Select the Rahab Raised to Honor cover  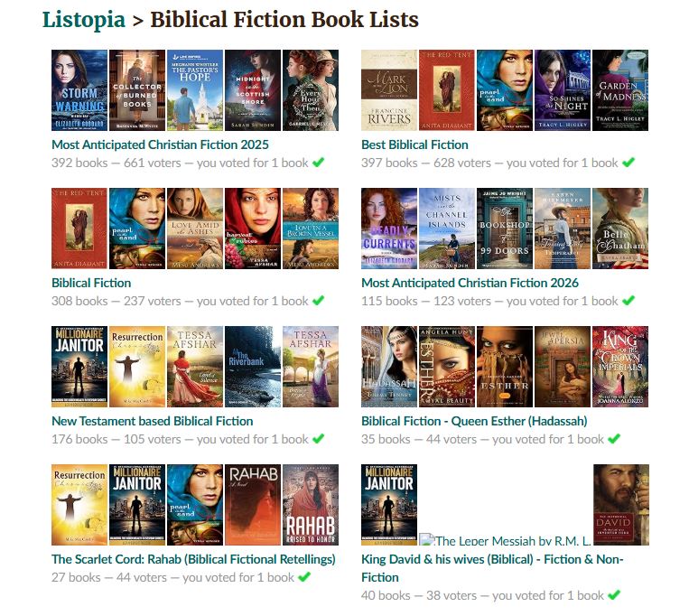tap(311, 505)
